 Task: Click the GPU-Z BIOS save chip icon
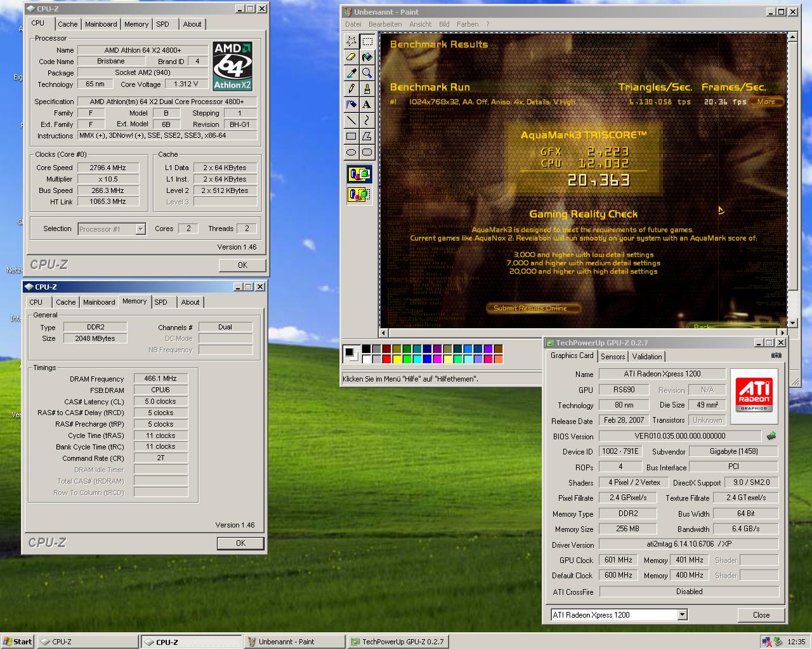(771, 436)
